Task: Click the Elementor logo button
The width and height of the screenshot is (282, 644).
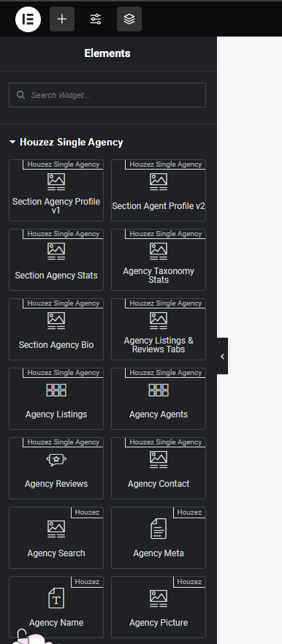Action: (x=28, y=19)
